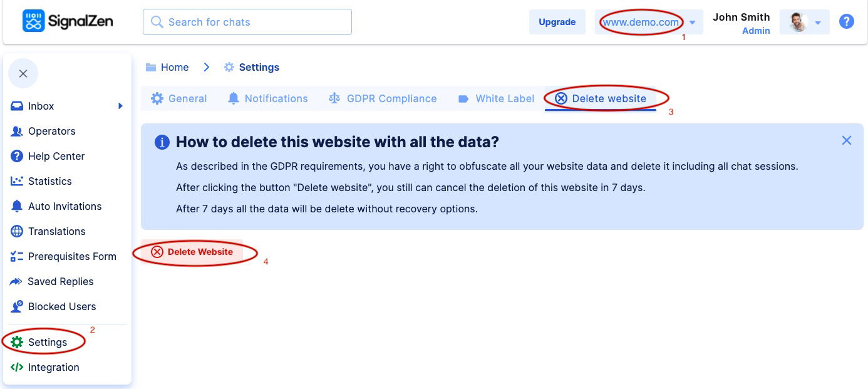Click the Search for chats field
Screen dimensions: 868x389
(x=247, y=22)
